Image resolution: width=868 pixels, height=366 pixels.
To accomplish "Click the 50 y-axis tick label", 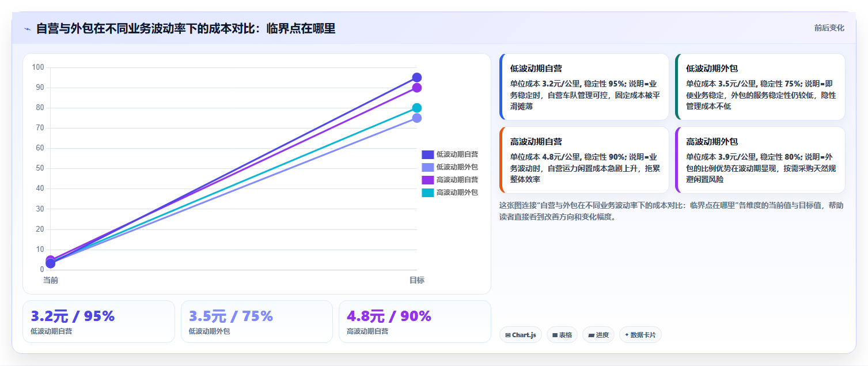I will pos(40,168).
